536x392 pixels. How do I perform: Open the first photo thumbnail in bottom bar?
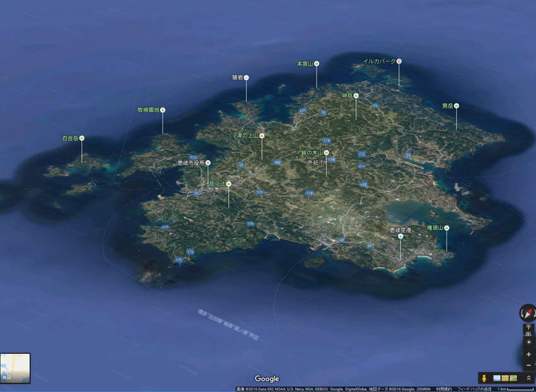coord(497,378)
